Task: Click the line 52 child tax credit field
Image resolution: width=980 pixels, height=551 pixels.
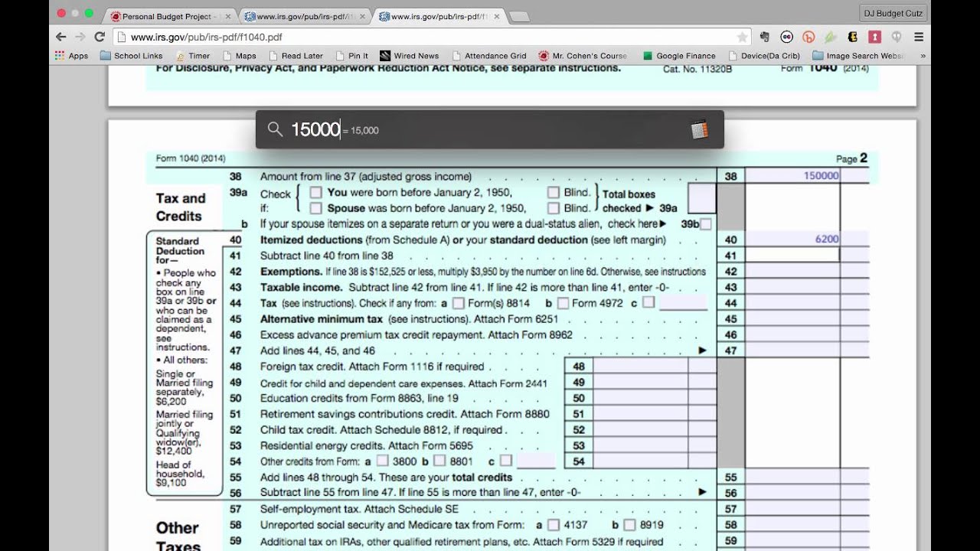Action: [x=640, y=430]
